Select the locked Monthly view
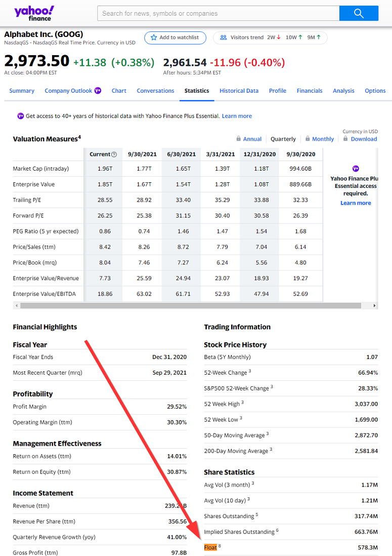The height and width of the screenshot is (556, 392). pos(320,139)
